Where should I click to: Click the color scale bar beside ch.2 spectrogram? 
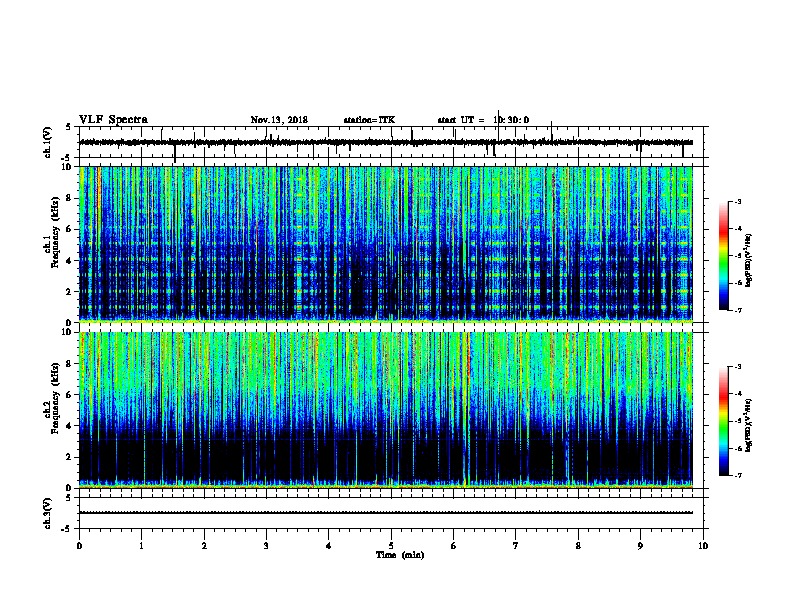(x=724, y=421)
